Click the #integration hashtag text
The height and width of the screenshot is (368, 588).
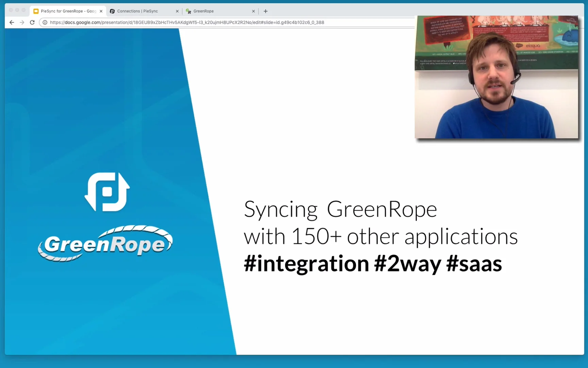pyautogui.click(x=305, y=263)
